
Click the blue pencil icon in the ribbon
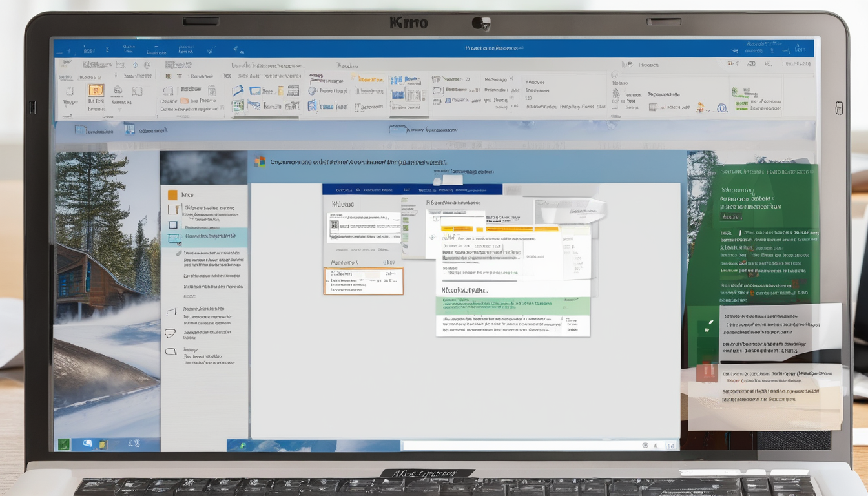click(238, 90)
